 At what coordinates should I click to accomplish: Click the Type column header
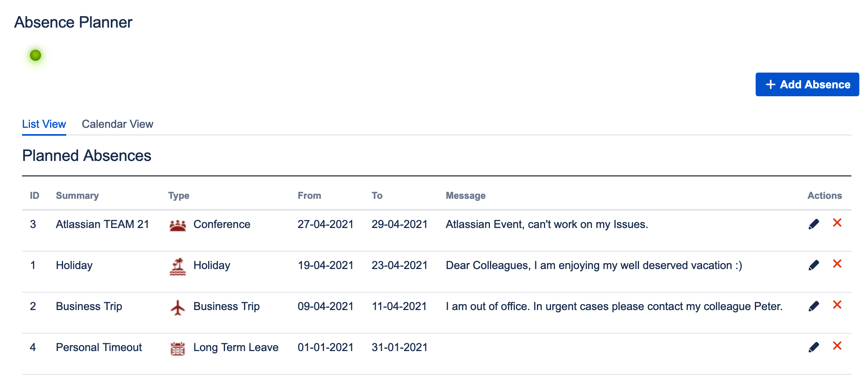tap(179, 196)
